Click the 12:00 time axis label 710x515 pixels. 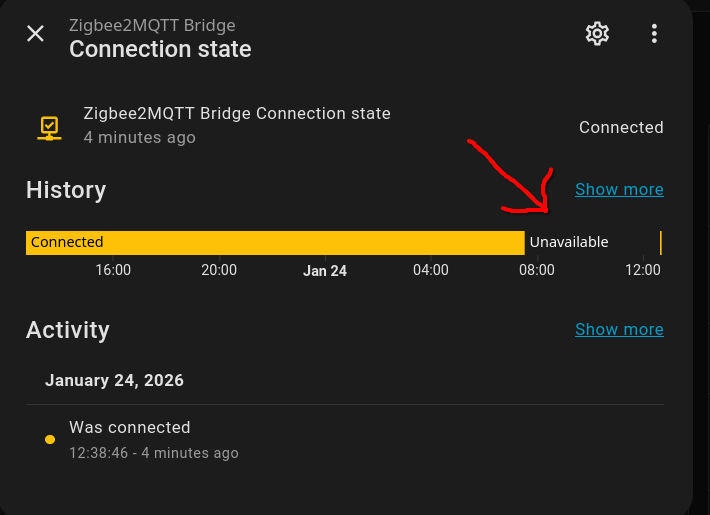point(643,270)
